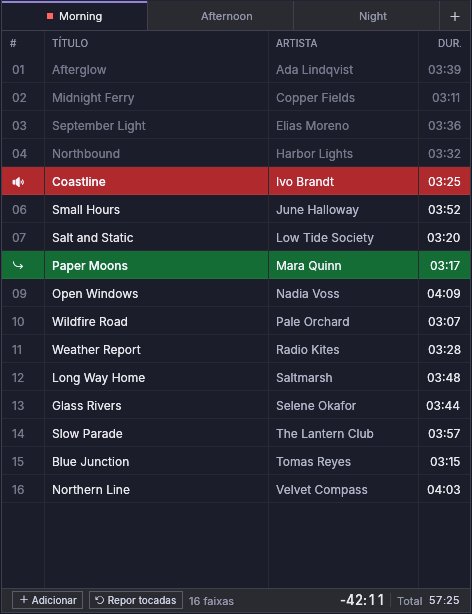Click track number 16
This screenshot has height=614, width=472.
click(18, 489)
